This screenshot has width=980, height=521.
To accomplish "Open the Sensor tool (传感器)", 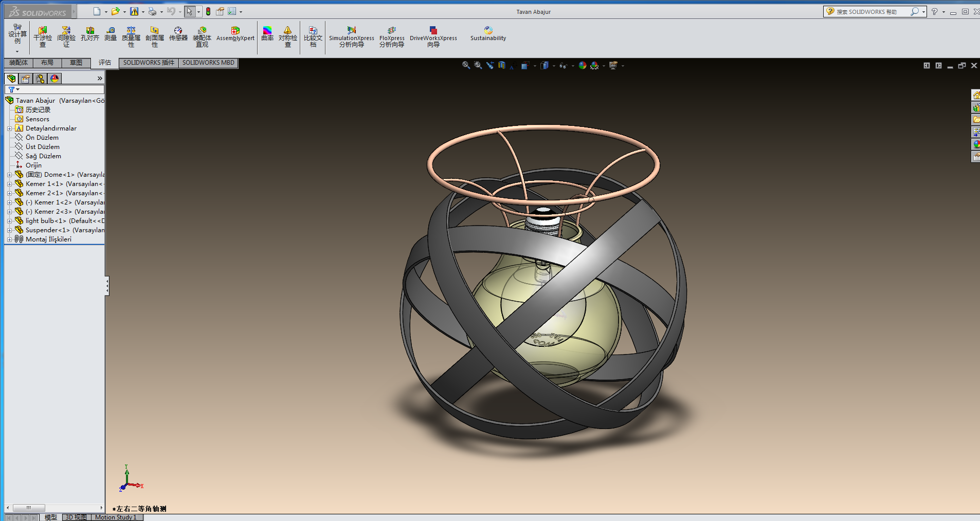I will (x=178, y=34).
